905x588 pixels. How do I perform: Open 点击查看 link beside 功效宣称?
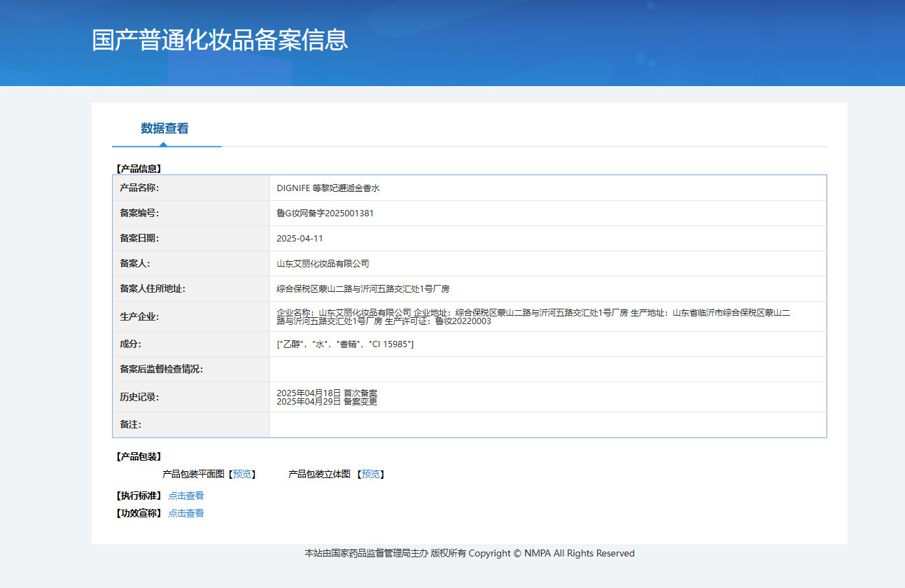pos(186,513)
